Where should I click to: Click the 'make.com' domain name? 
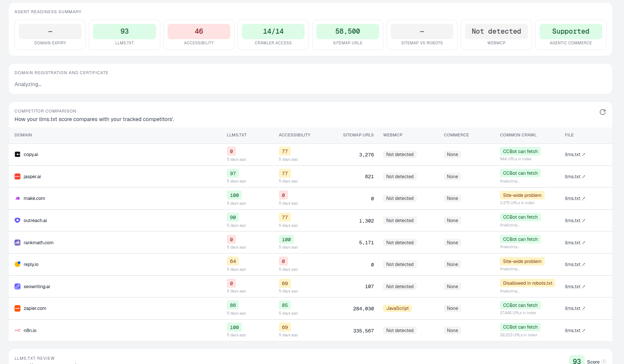point(35,198)
